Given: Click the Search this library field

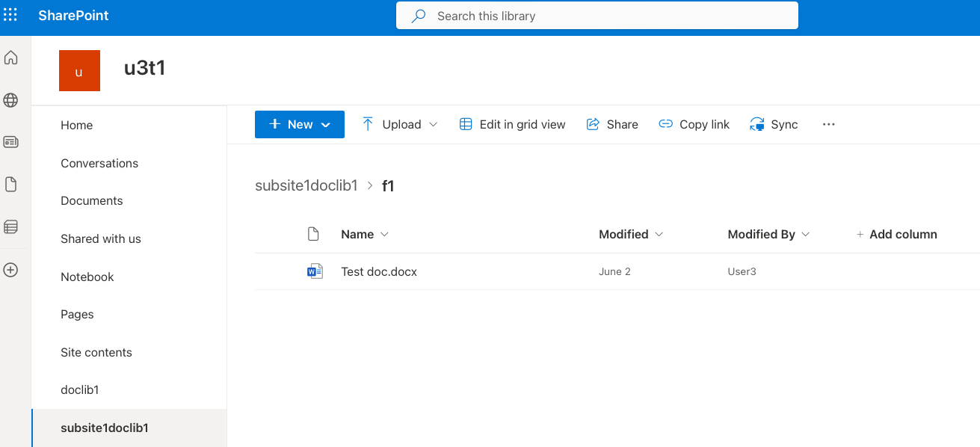Looking at the screenshot, I should pos(597,16).
